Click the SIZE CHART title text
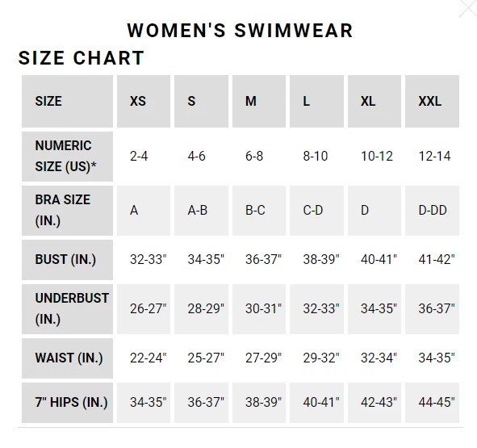 82,58
